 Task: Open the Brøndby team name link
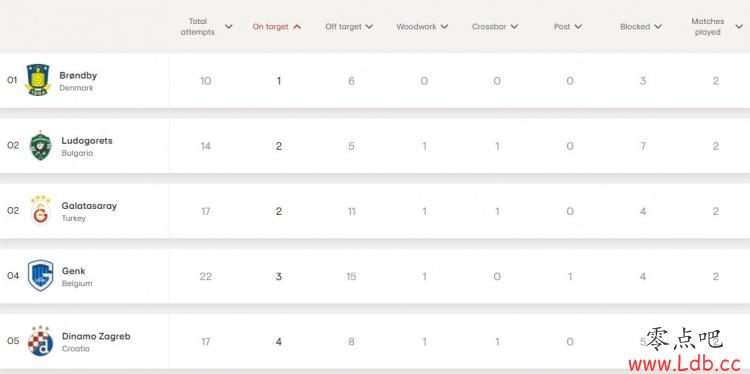(x=78, y=76)
